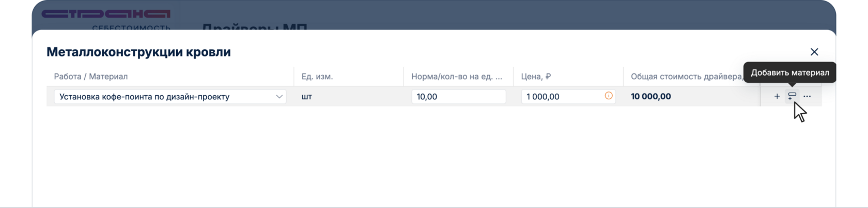868x208 pixels.
Task: Open the three-dots more options menu
Action: (807, 96)
